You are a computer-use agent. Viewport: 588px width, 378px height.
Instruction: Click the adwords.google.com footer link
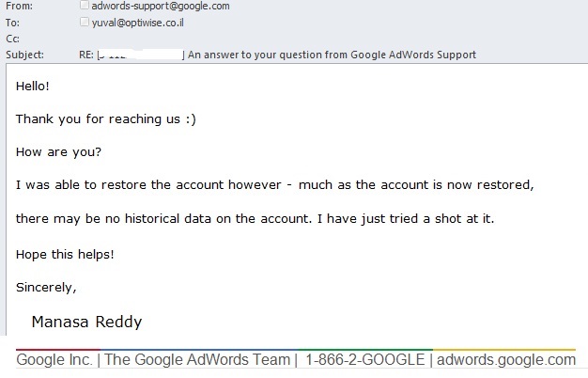pos(506,359)
